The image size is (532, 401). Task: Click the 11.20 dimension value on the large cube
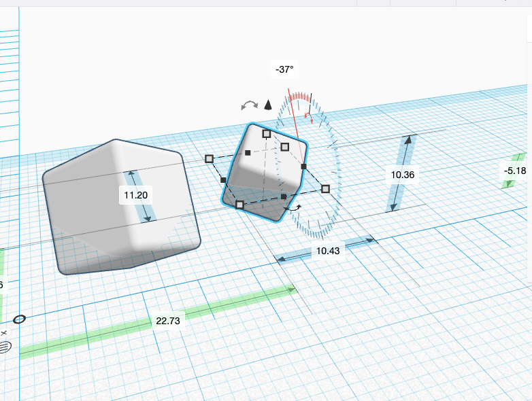click(135, 195)
